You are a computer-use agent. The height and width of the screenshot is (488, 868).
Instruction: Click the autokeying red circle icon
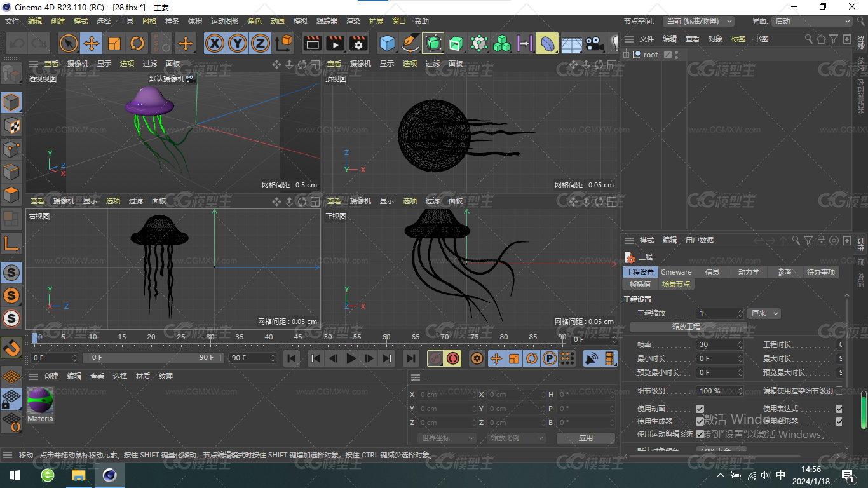click(x=453, y=358)
